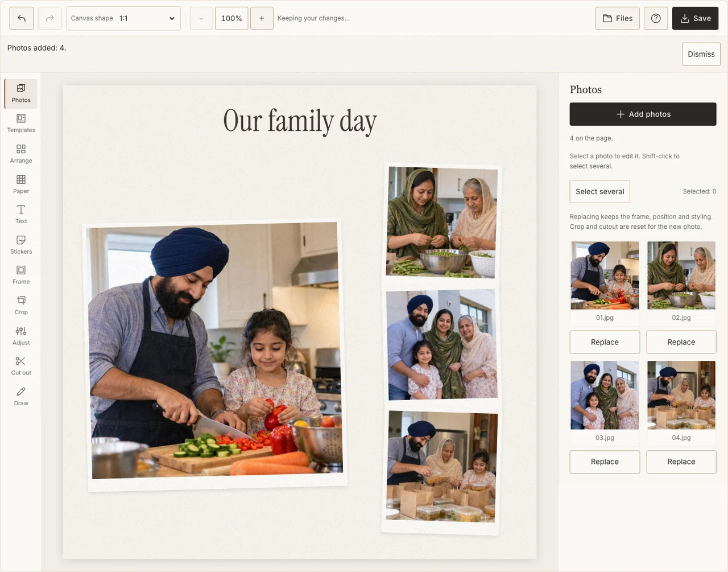Select the canvas photo with paper bags
The image size is (728, 572).
[x=441, y=470]
